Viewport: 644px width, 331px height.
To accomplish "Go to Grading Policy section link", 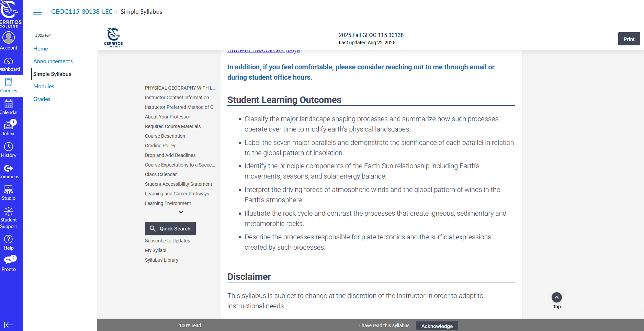I will (x=160, y=146).
